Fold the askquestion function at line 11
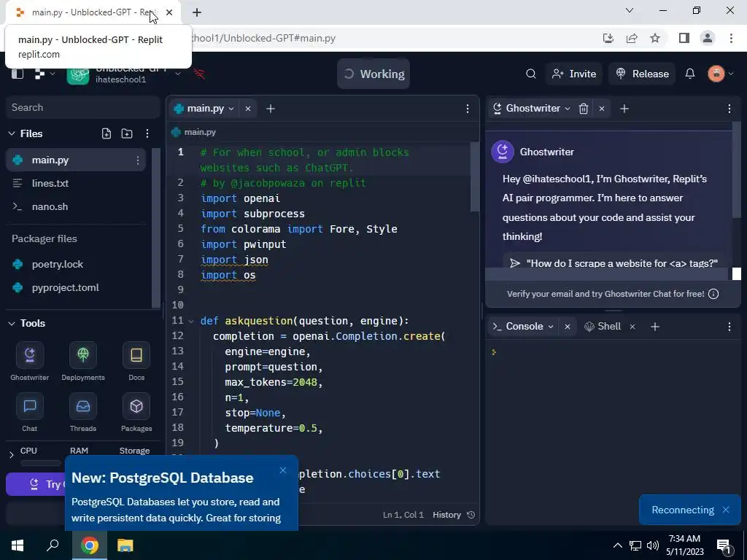Image resolution: width=747 pixels, height=560 pixels. coord(191,322)
